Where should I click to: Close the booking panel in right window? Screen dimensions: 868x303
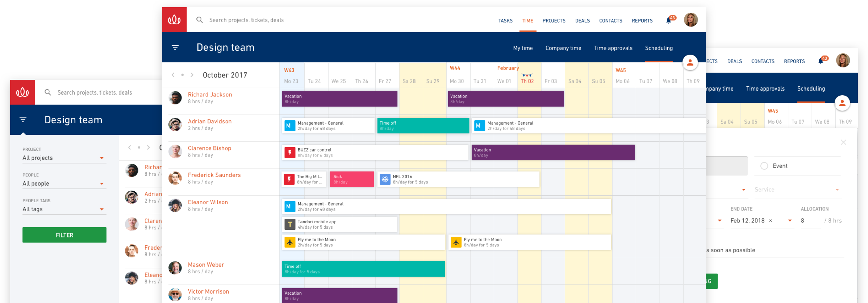[x=843, y=142]
